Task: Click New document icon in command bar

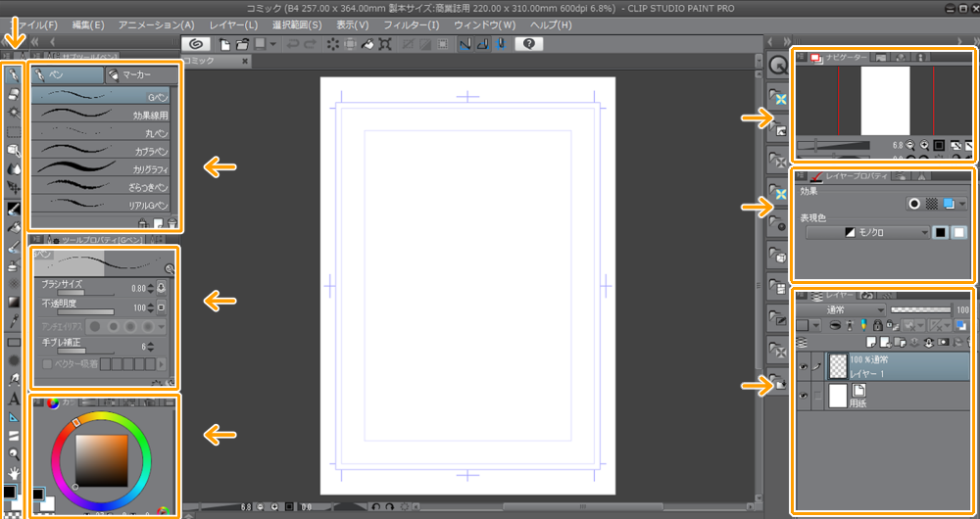Action: (x=225, y=44)
